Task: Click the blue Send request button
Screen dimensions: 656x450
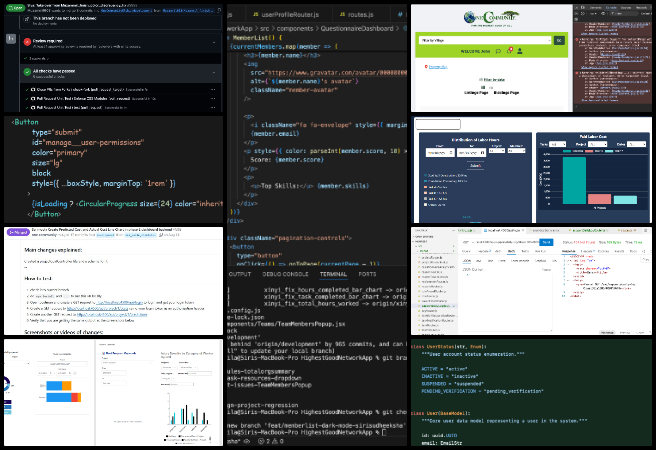Action: coord(546,241)
